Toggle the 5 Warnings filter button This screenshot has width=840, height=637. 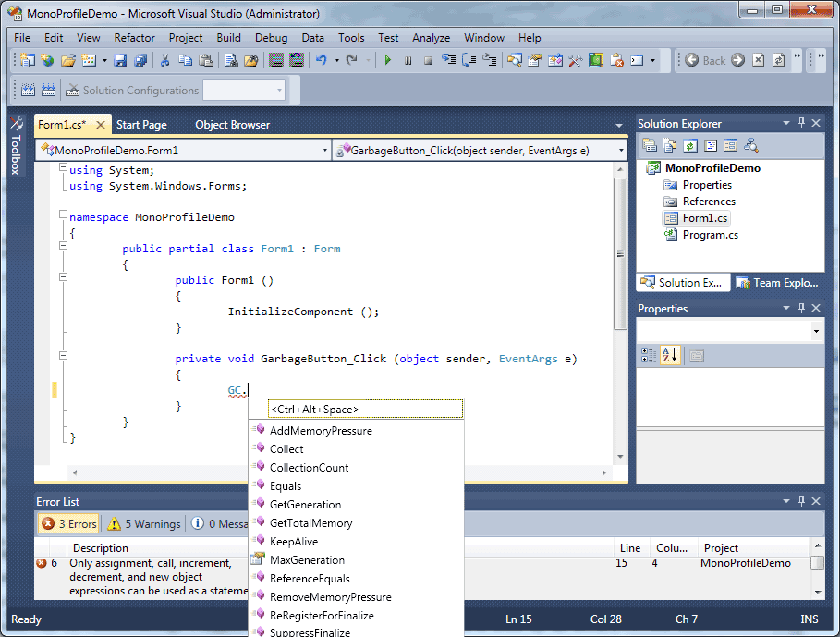click(144, 523)
